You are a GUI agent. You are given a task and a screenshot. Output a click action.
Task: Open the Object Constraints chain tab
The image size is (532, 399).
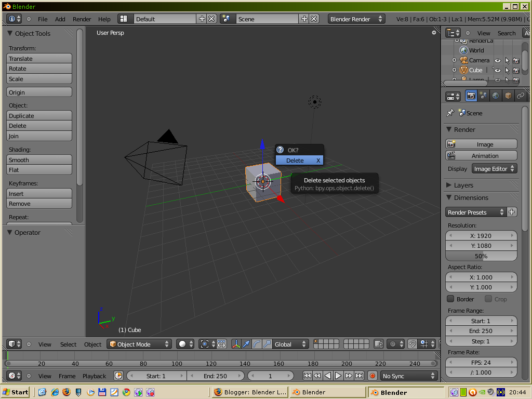click(520, 96)
